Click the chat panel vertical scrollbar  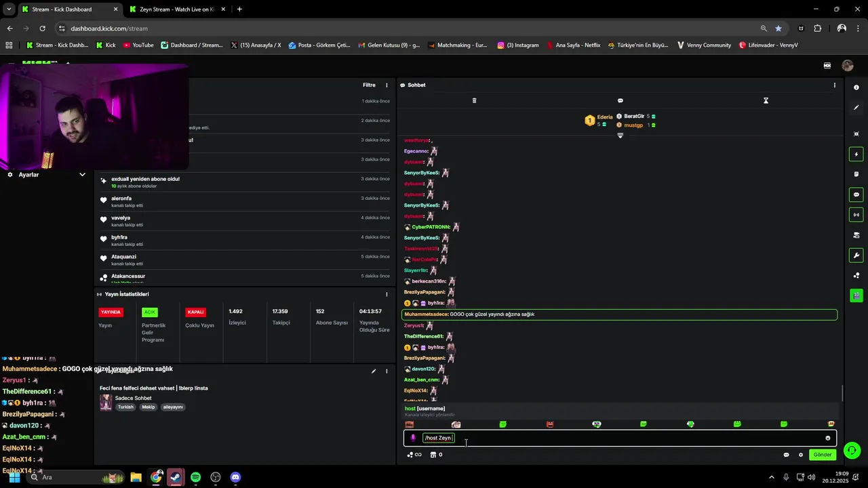click(842, 392)
